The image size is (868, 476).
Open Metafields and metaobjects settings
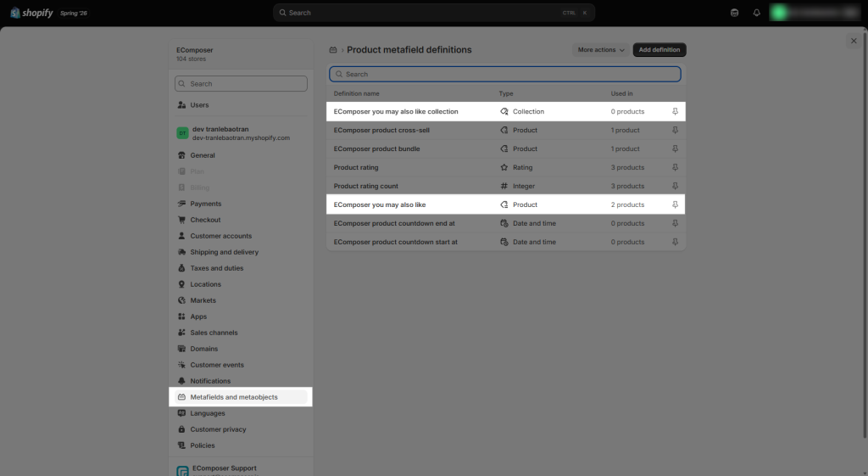click(241, 397)
